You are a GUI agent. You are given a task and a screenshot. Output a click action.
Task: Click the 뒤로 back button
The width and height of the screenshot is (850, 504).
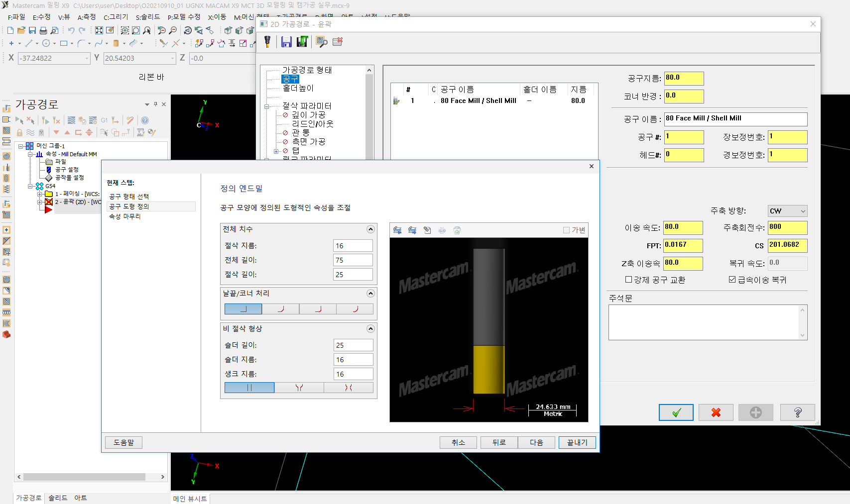(499, 442)
